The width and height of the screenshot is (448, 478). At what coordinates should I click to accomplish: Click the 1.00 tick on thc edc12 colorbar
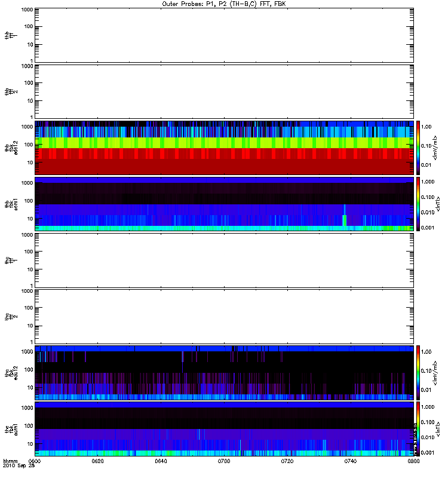[x=426, y=352]
